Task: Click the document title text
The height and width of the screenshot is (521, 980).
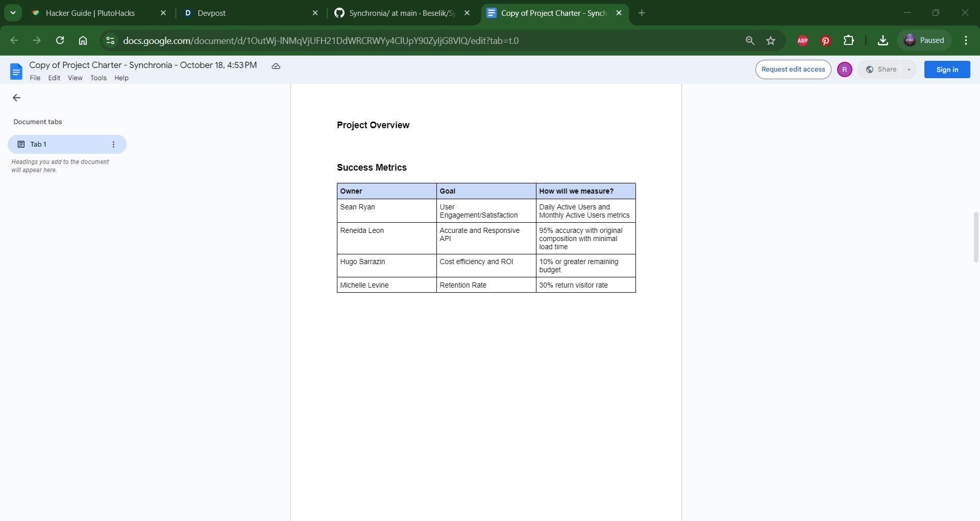Action: click(x=143, y=65)
